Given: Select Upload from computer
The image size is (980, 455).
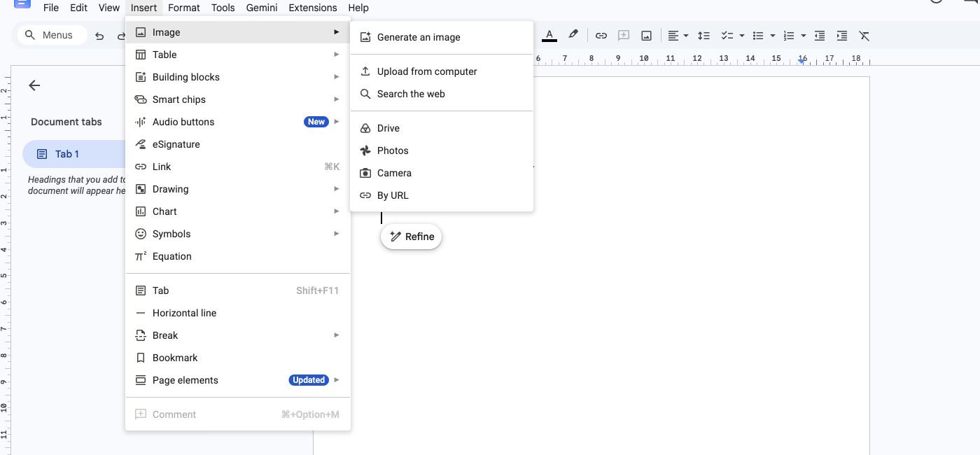Looking at the screenshot, I should [442, 71].
